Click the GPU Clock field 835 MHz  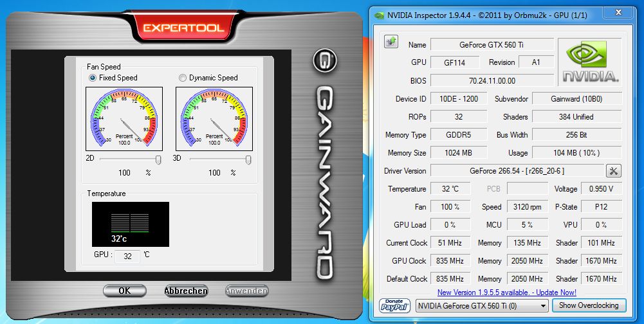pyautogui.click(x=450, y=261)
